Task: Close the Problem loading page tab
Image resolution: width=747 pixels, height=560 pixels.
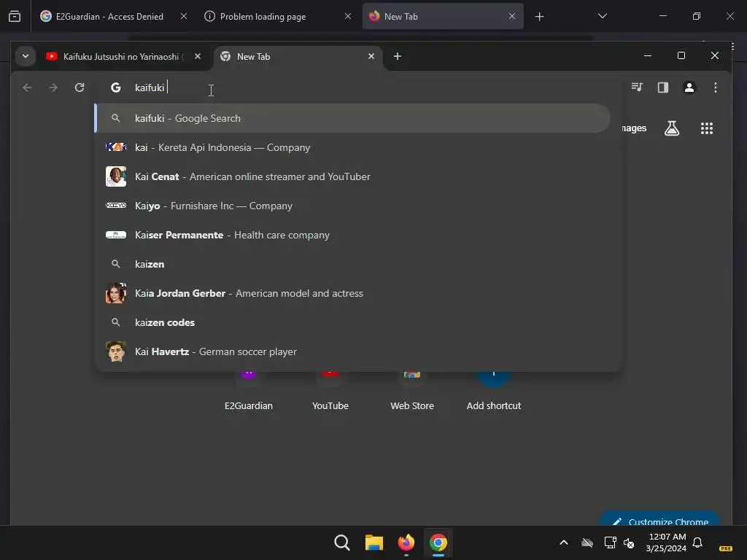Action: [348, 16]
